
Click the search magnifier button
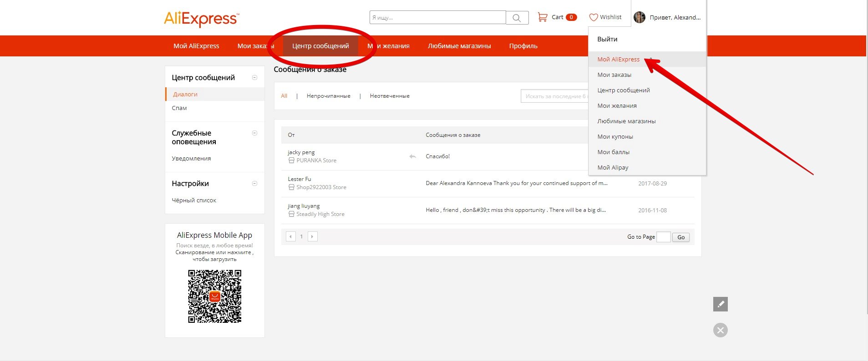point(517,18)
